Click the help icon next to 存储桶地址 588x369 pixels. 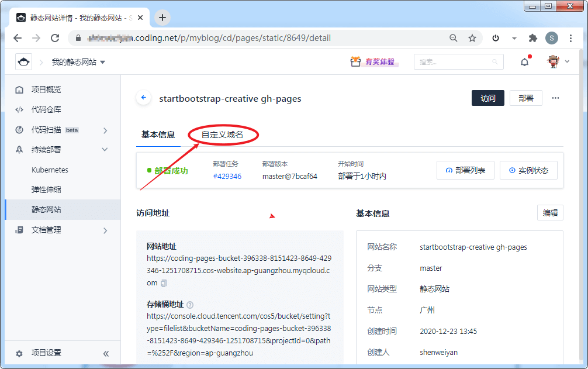(190, 305)
